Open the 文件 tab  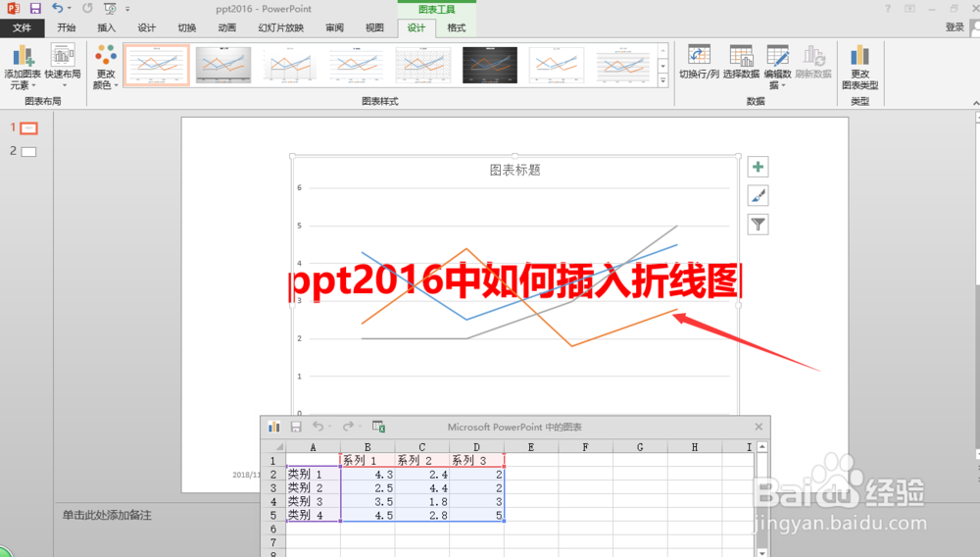(22, 27)
